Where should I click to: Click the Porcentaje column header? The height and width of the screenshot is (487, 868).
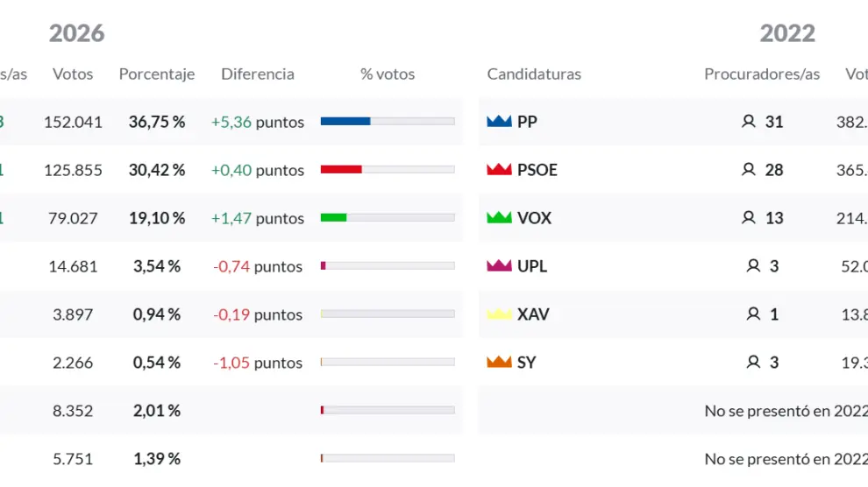click(x=157, y=74)
